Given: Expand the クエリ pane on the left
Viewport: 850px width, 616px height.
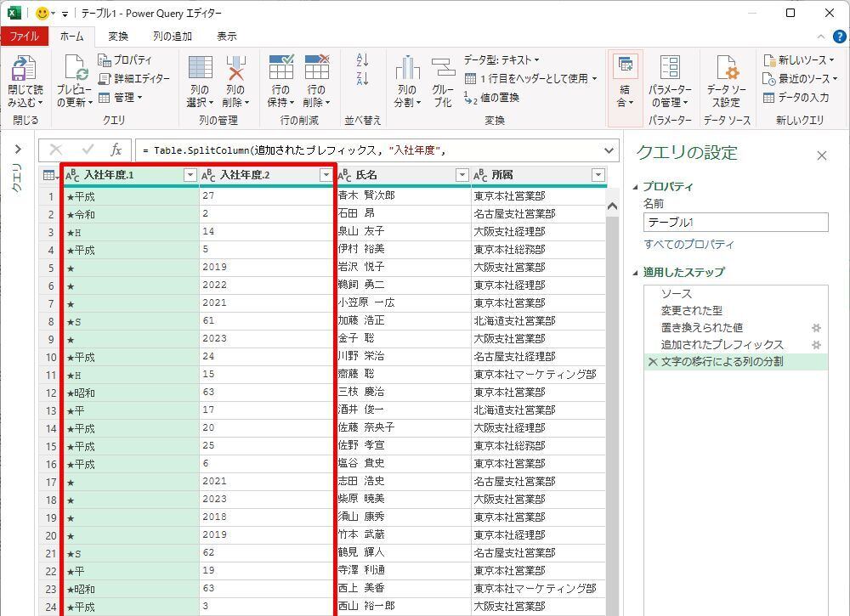Looking at the screenshot, I should (17, 150).
